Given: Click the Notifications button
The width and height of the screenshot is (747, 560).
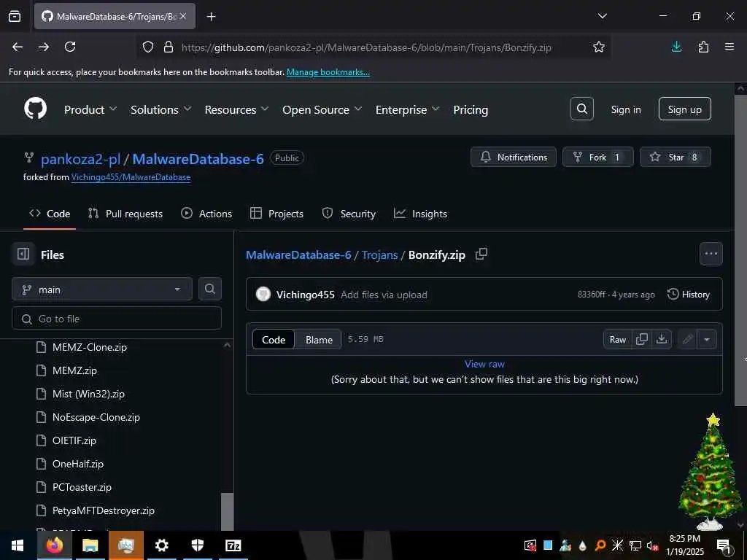Looking at the screenshot, I should 513,157.
